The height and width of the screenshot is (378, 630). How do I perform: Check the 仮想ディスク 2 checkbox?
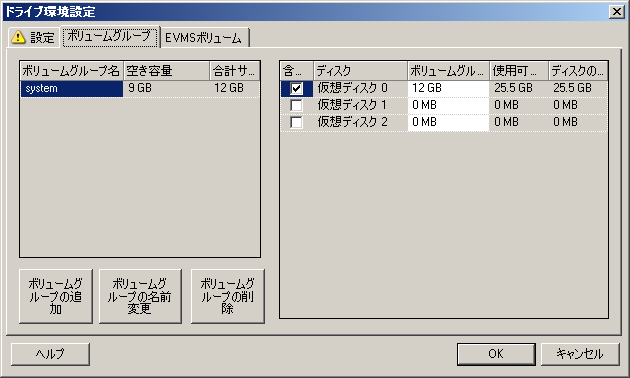pos(296,122)
